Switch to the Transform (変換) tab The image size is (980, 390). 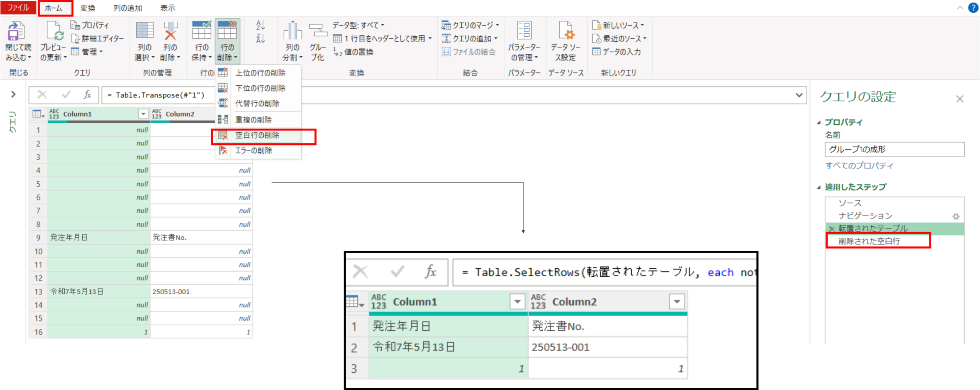(88, 8)
